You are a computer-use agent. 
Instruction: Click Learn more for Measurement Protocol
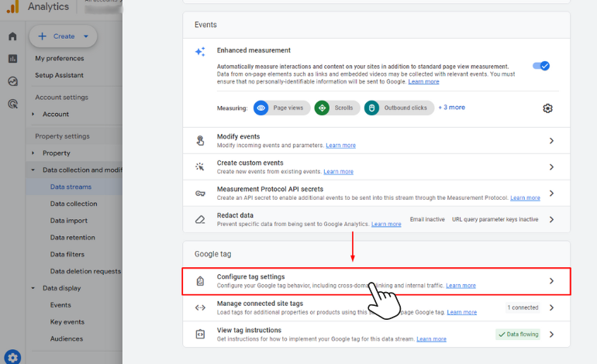click(525, 197)
